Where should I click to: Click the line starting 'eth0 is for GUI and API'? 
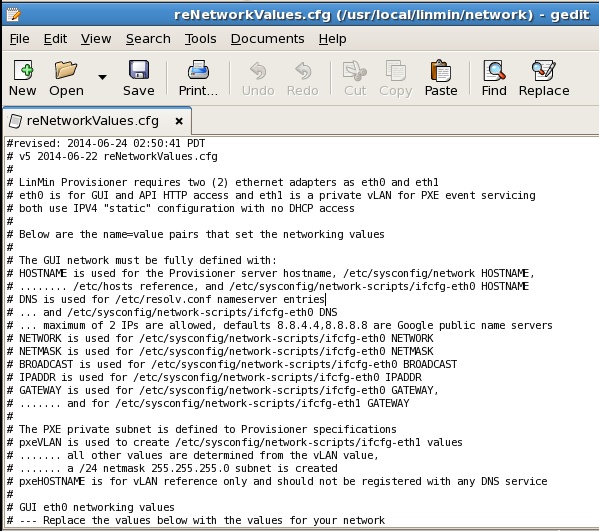pos(271,195)
